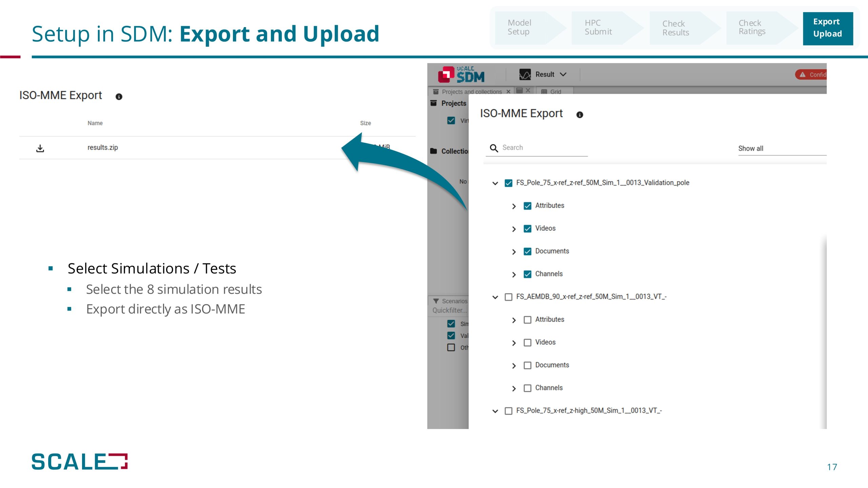
Task: Go to the Check Ratings step
Action: pos(762,28)
